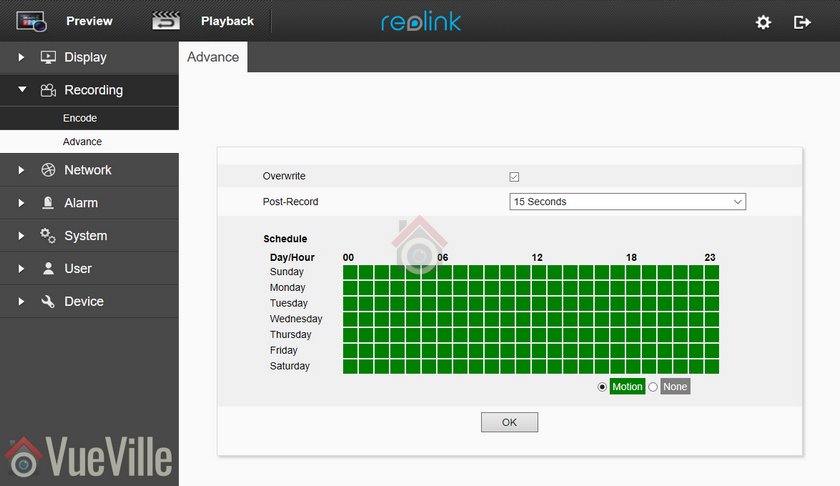The width and height of the screenshot is (840, 486).
Task: Click the Overwrite label
Action: click(x=284, y=176)
